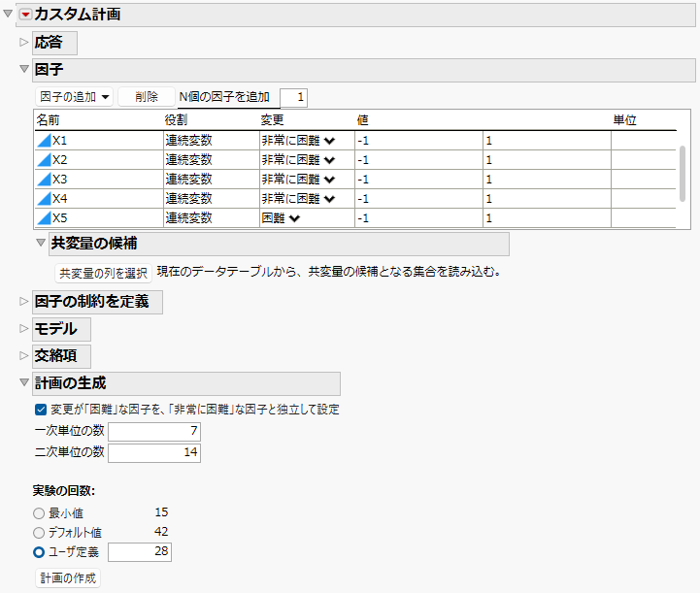Click the 名前 column header
Image resolution: width=700 pixels, height=593 pixels.
click(48, 120)
